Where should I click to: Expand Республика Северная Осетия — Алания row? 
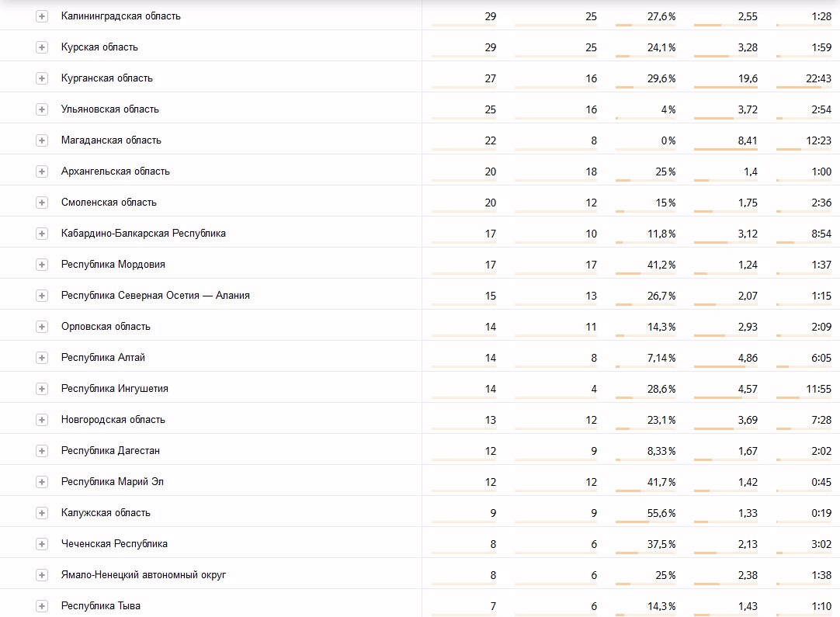pyautogui.click(x=42, y=296)
